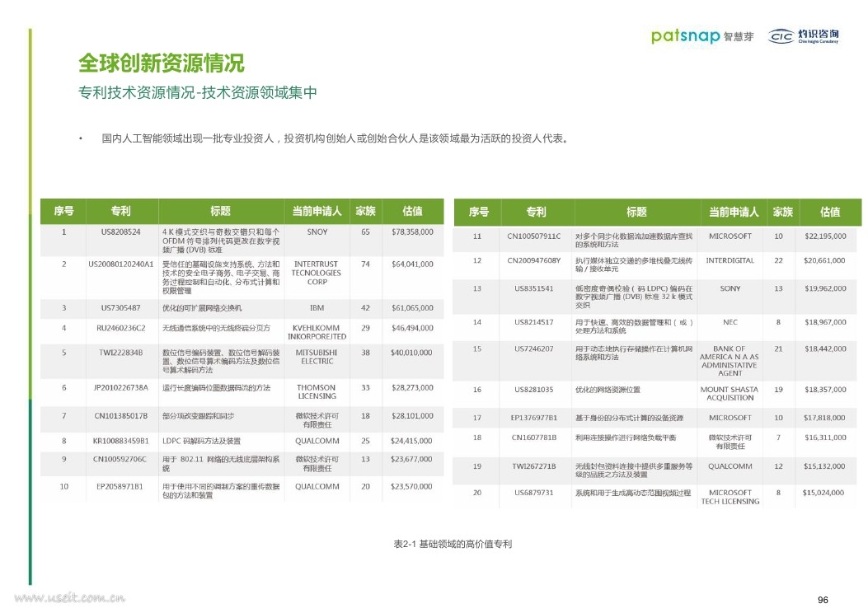Select applicant MICROSOFT TECH LICENSING

pyautogui.click(x=730, y=497)
